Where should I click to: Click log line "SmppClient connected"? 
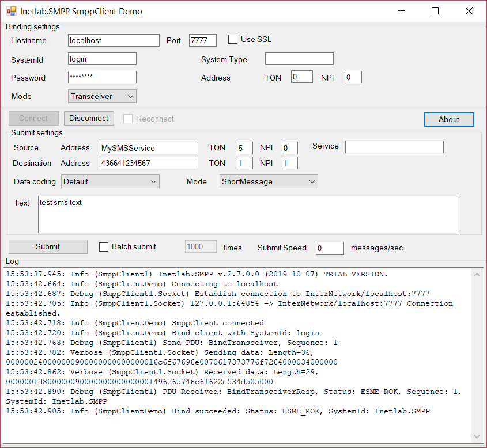[135, 323]
